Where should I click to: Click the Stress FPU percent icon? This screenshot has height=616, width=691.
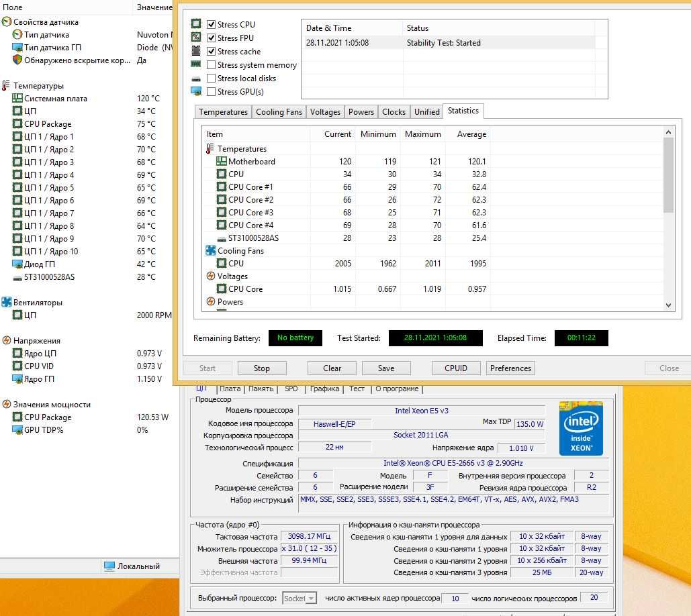click(x=196, y=37)
